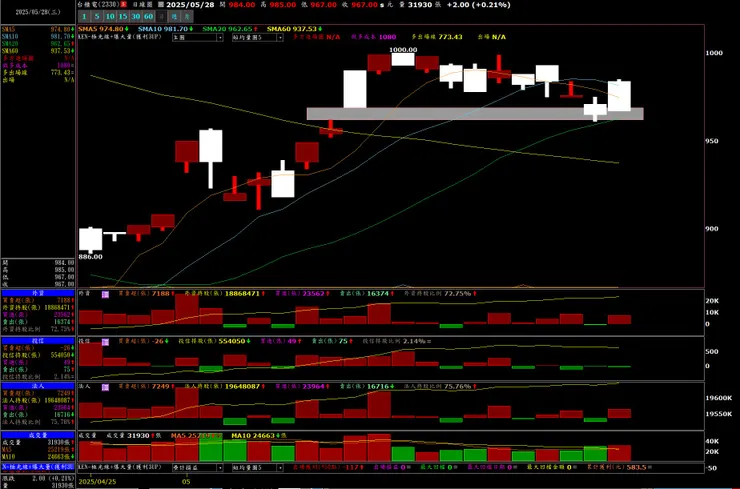Image resolution: width=740 pixels, height=489 pixels.
Task: Select the blue 外資 panel title
Action: 38,293
